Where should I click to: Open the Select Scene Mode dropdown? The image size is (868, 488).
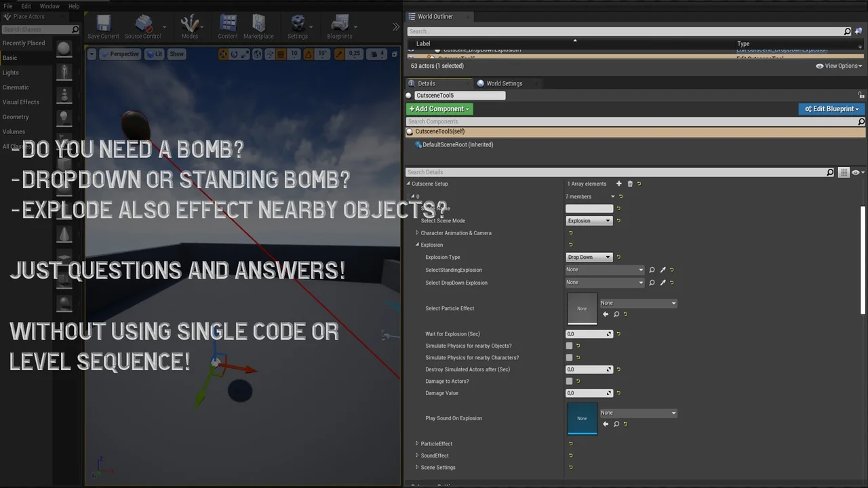click(x=589, y=221)
